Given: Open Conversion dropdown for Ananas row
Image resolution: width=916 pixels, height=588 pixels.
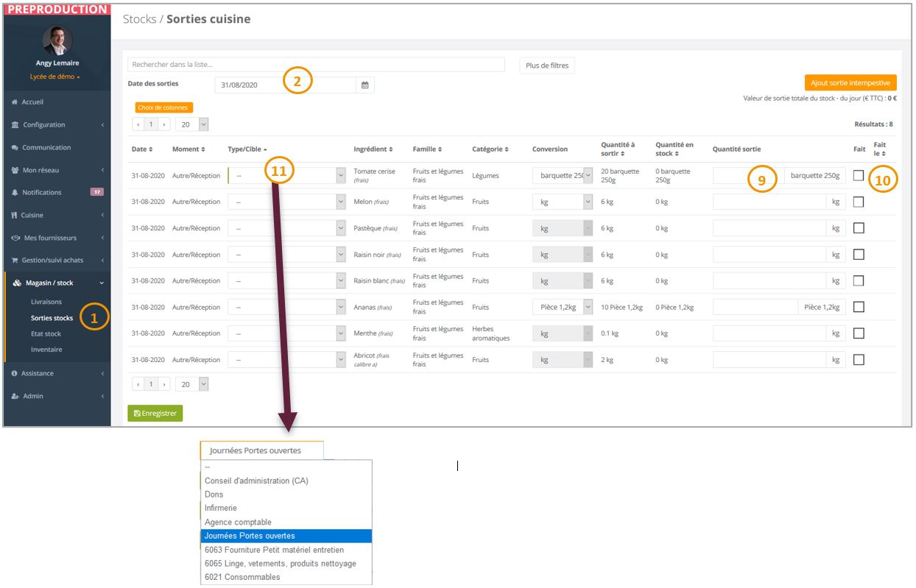Looking at the screenshot, I should tap(563, 307).
